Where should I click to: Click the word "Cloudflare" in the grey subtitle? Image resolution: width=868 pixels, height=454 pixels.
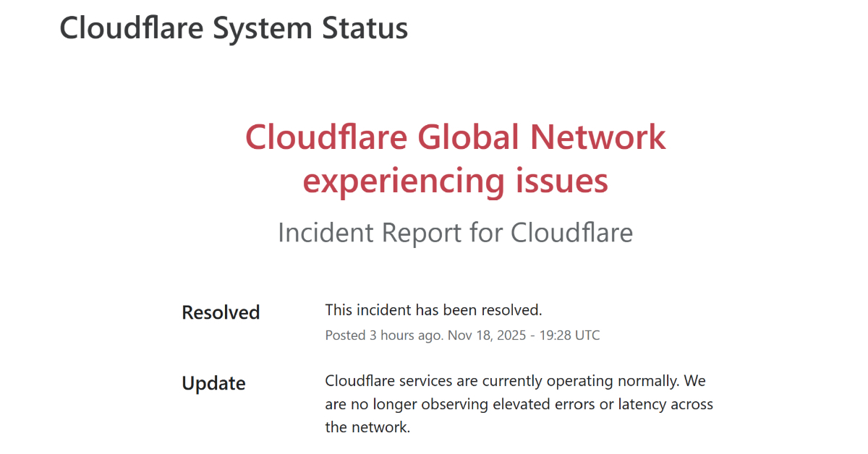pyautogui.click(x=571, y=233)
